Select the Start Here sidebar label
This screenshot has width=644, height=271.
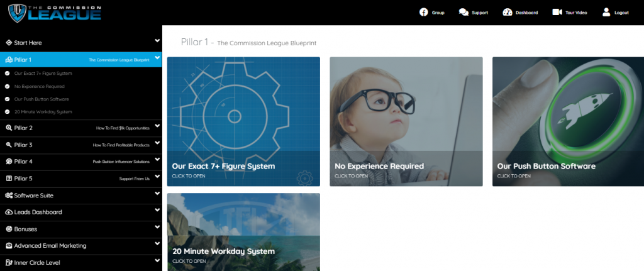[28, 43]
